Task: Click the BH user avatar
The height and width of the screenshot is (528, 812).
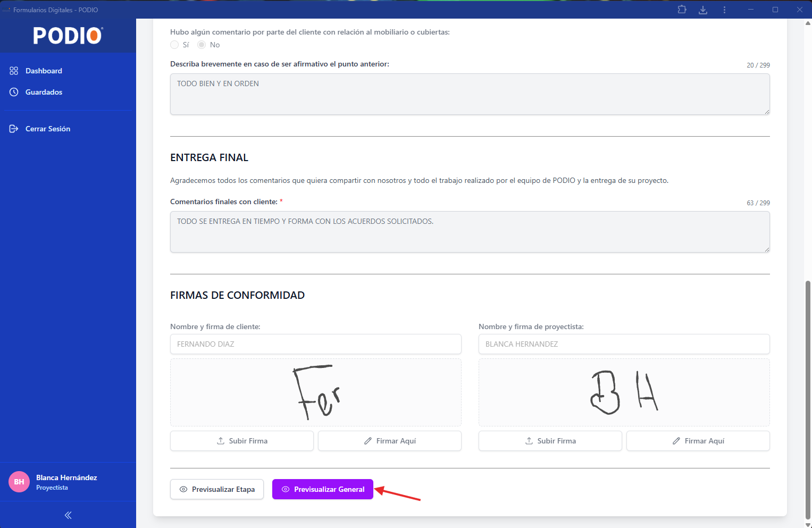Action: 19,482
